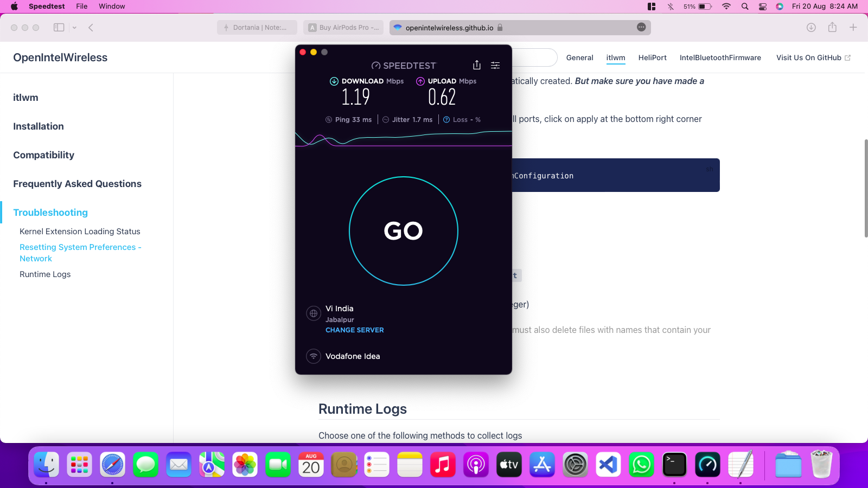The height and width of the screenshot is (488, 868).
Task: Collapse the Troubleshooting sidebar section
Action: click(x=50, y=213)
